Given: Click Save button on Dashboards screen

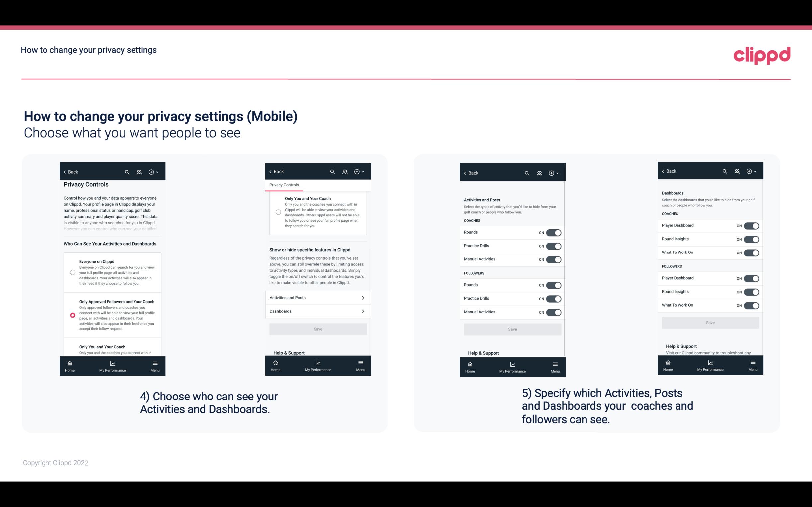Looking at the screenshot, I should (710, 323).
